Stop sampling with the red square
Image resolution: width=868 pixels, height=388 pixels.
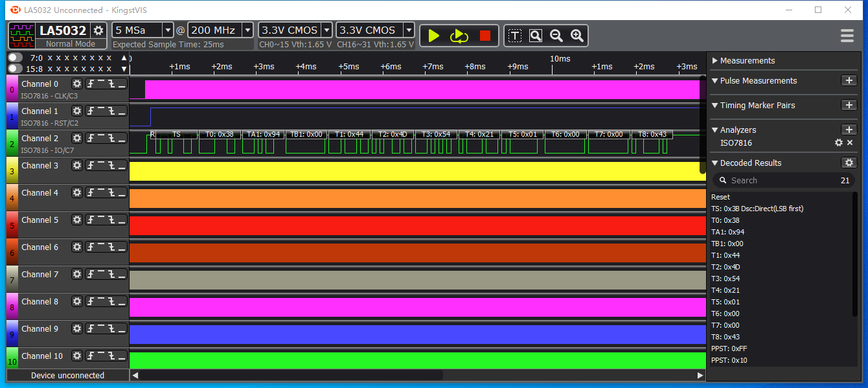coord(485,36)
